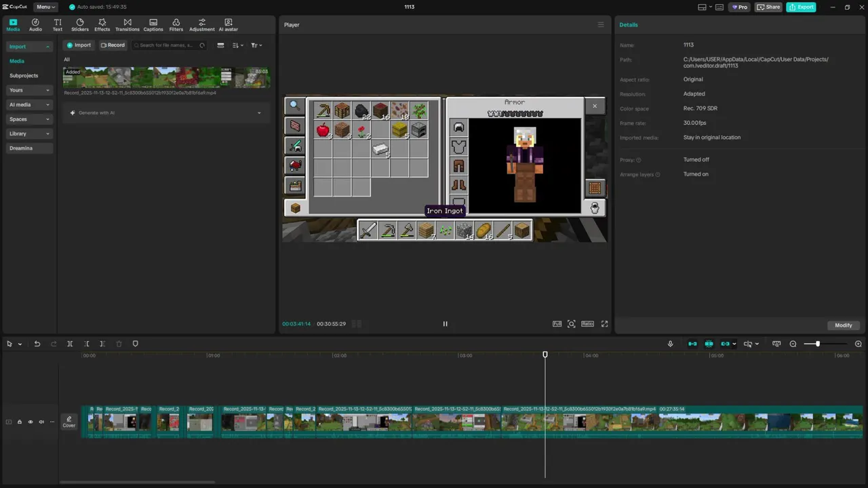Pause playback in the player
Screen dimensions: 868x488
click(446, 324)
